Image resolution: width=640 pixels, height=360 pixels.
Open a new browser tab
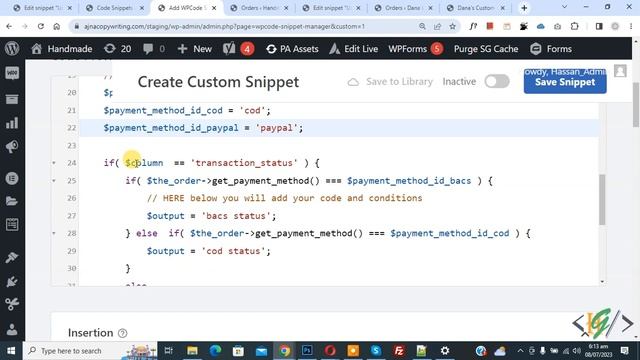(524, 8)
